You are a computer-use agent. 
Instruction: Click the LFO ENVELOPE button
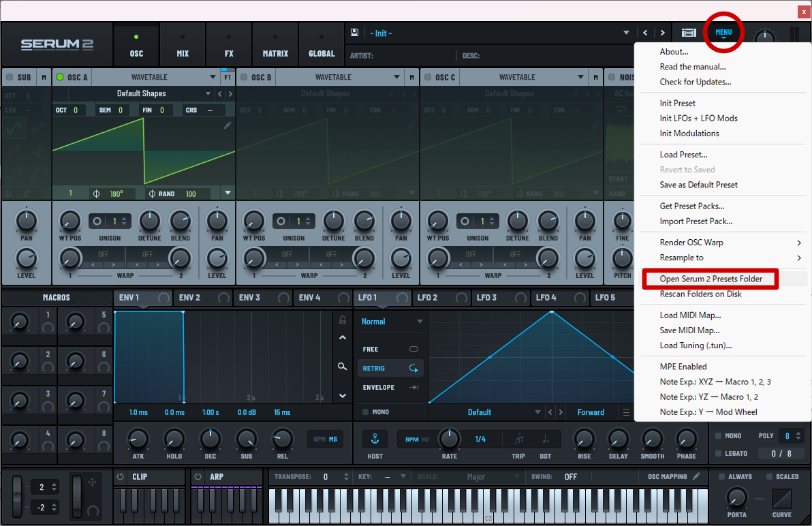click(x=390, y=387)
